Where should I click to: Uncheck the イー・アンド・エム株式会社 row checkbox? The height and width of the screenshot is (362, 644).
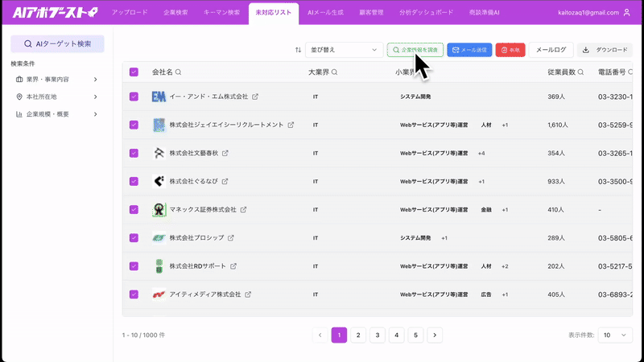(134, 97)
